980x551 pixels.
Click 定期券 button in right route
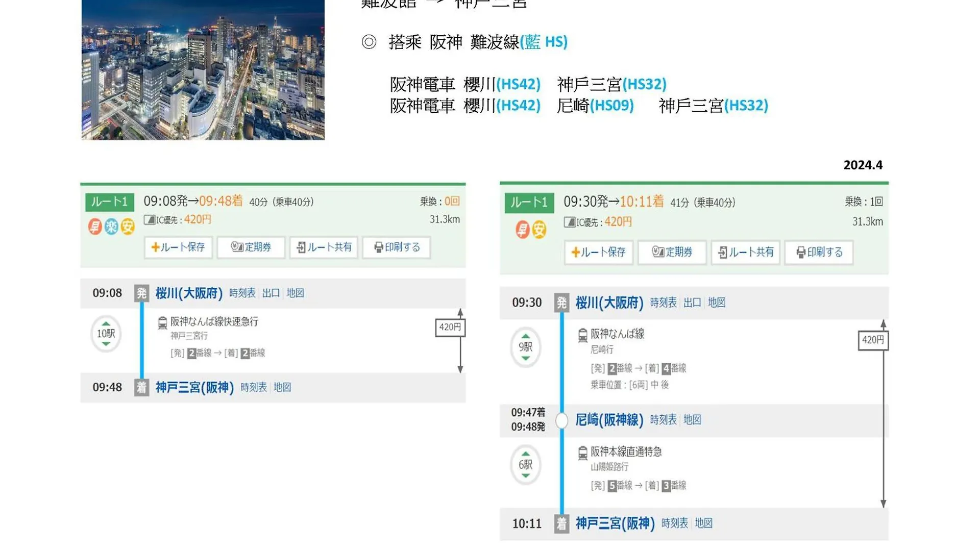coord(672,253)
